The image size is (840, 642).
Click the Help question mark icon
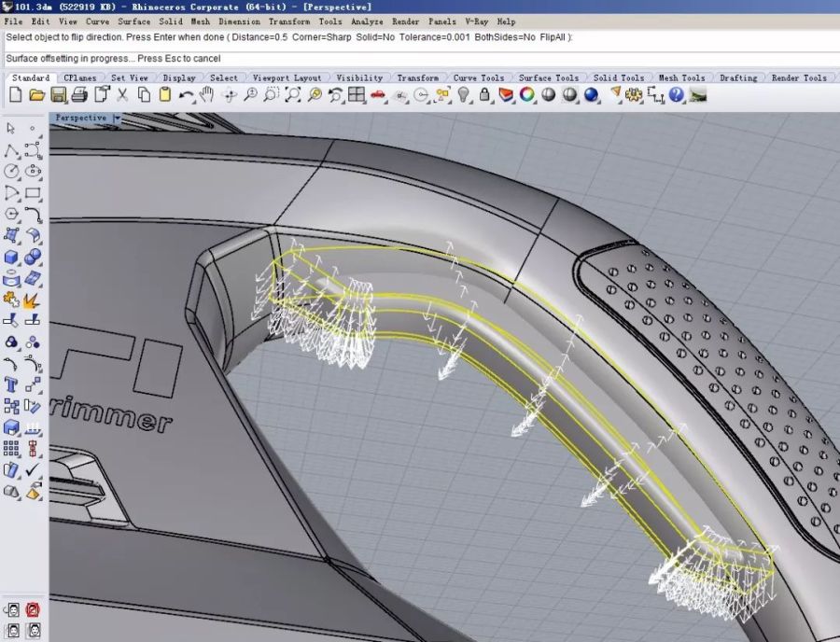(x=677, y=94)
